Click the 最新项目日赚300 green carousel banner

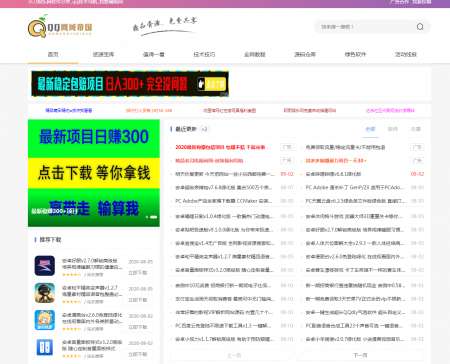coord(94,173)
